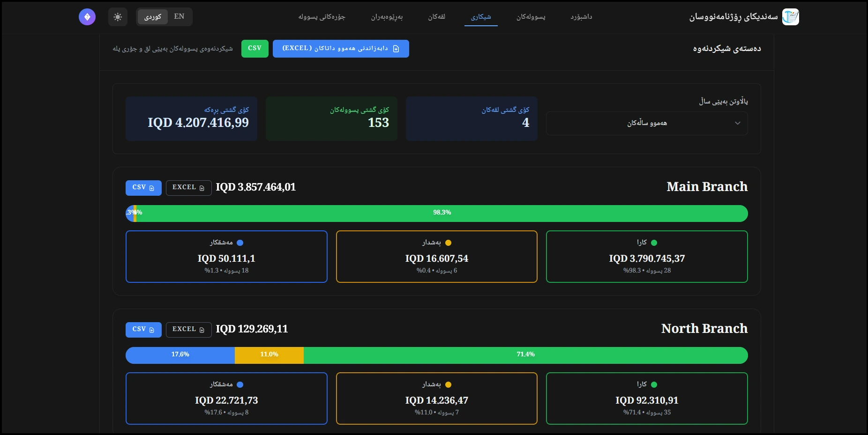This screenshot has height=435, width=868.
Task: Open the هەموو ساڵەکان year filter dropdown
Action: coord(647,123)
